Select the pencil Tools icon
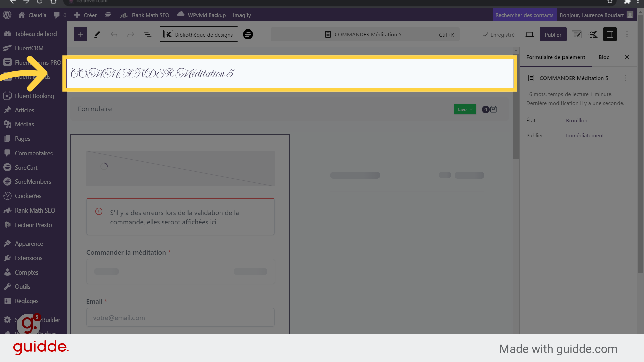This screenshot has height=362, width=644. tap(97, 34)
